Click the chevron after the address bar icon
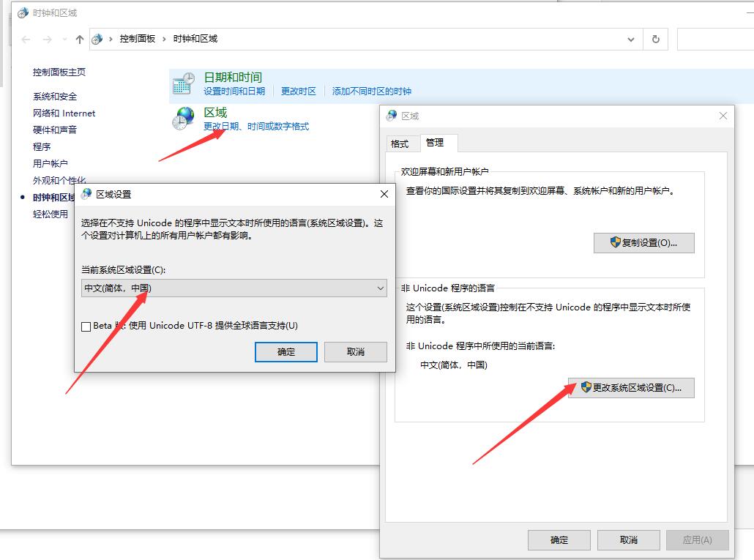 point(111,39)
